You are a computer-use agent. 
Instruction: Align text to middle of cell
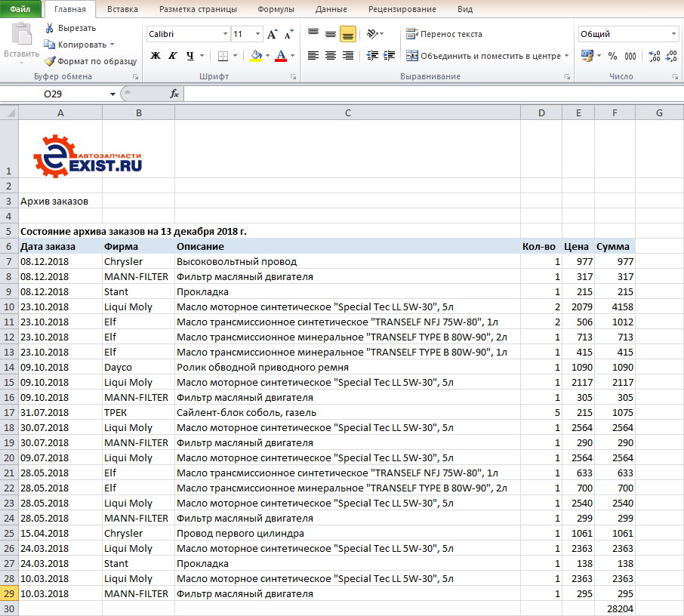pyautogui.click(x=331, y=33)
